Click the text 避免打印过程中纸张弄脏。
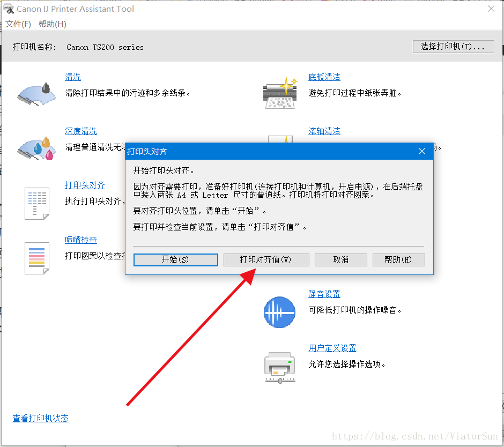The image size is (504, 447). pos(355,93)
